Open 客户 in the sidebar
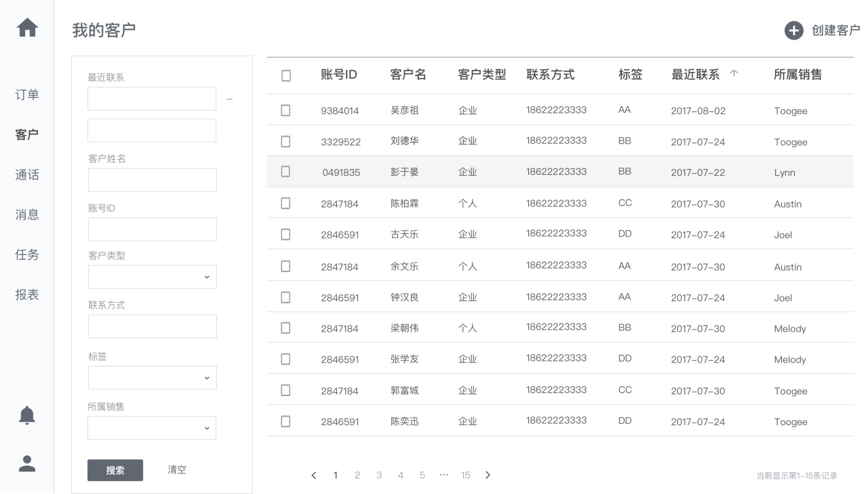The height and width of the screenshot is (494, 868). coord(27,135)
